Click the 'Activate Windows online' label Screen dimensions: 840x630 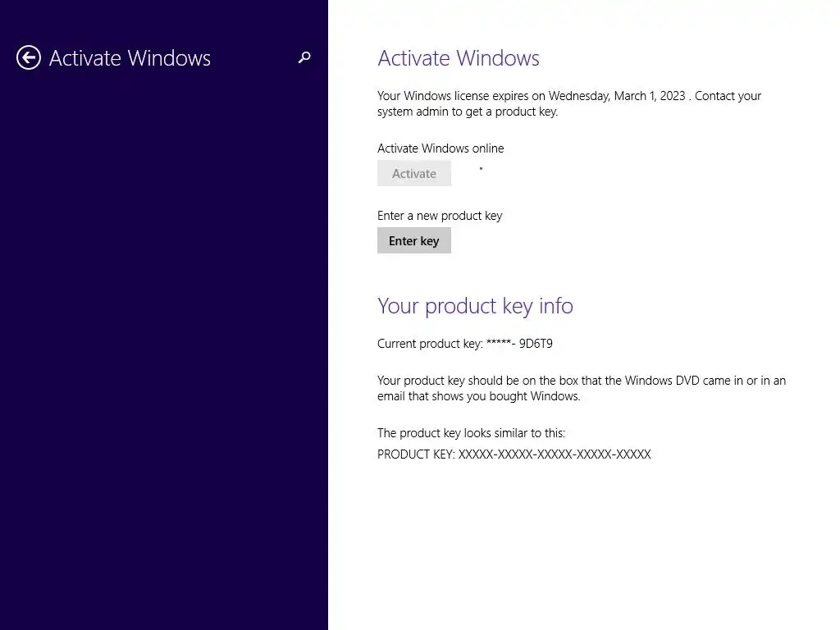(x=441, y=148)
